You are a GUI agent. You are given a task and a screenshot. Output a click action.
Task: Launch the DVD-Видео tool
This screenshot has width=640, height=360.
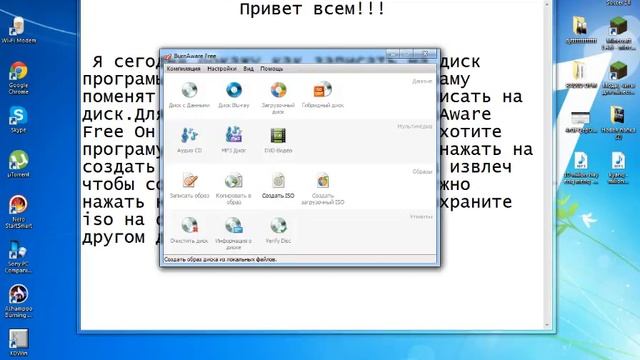click(278, 140)
